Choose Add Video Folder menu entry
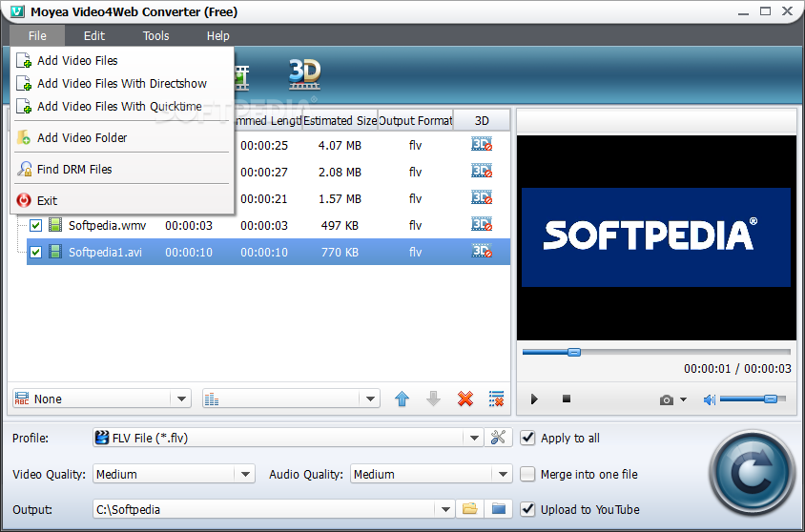The image size is (805, 532). coord(122,137)
